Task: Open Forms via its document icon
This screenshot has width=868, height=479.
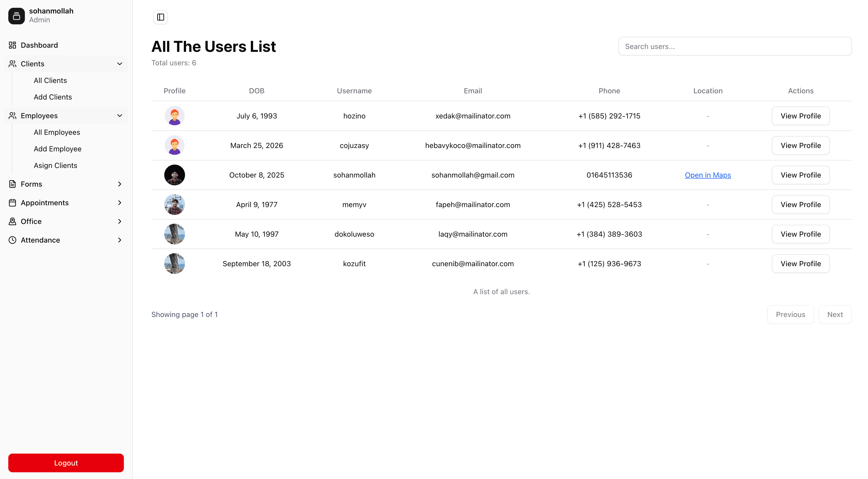Action: point(12,184)
